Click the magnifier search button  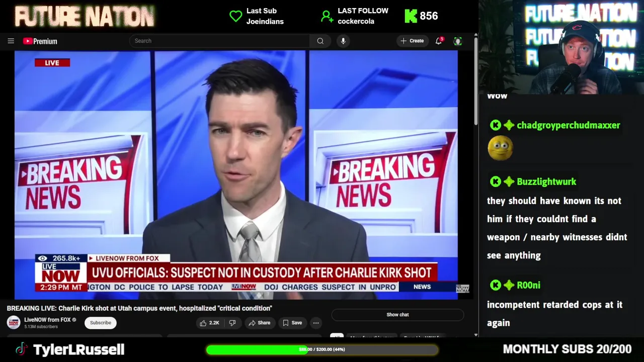(x=320, y=41)
